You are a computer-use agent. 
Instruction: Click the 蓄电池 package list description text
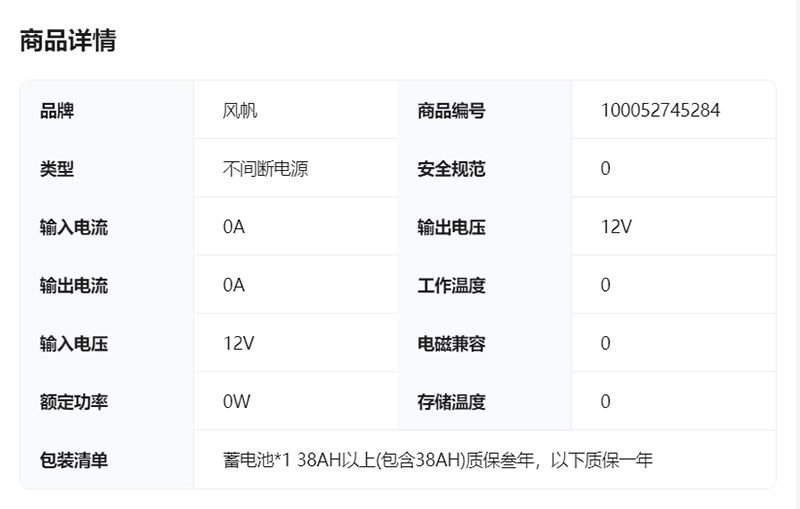pyautogui.click(x=437, y=460)
